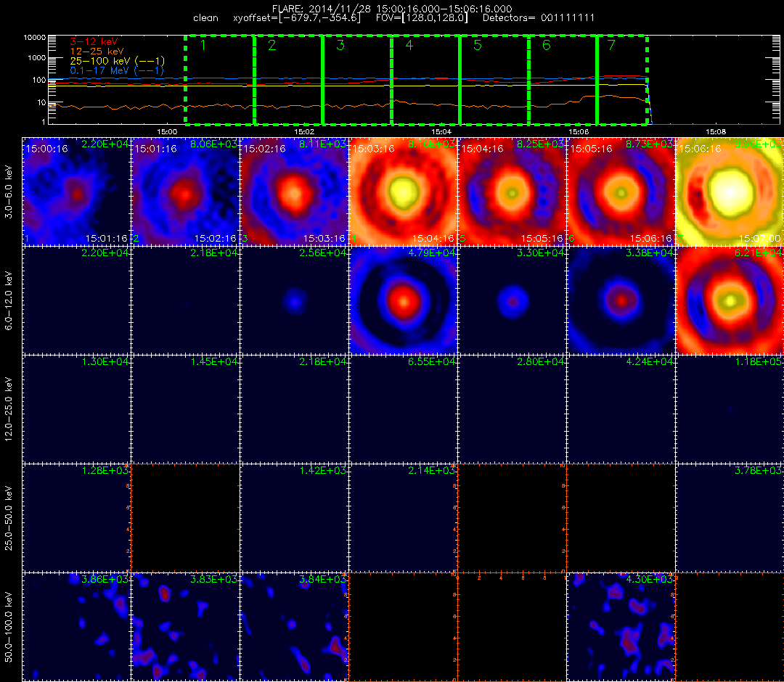The height and width of the screenshot is (682, 784).
Task: Select interval marker 6 in the light curve
Action: click(x=547, y=46)
